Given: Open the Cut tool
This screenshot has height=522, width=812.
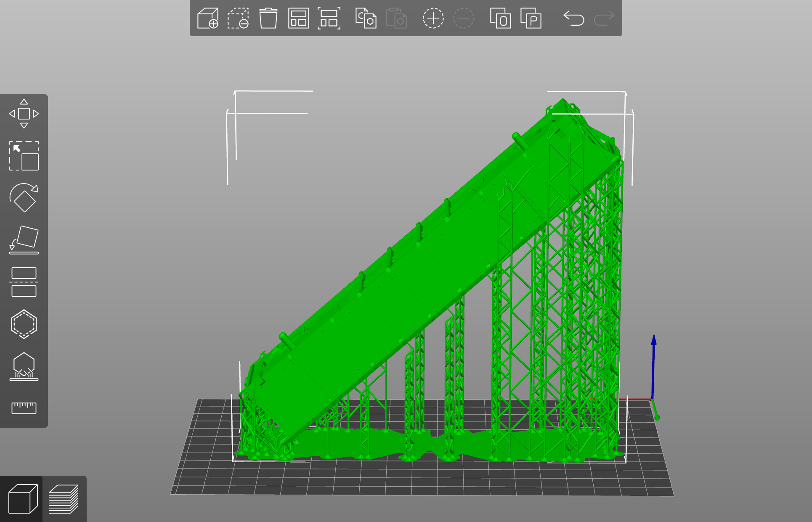Looking at the screenshot, I should point(24,282).
